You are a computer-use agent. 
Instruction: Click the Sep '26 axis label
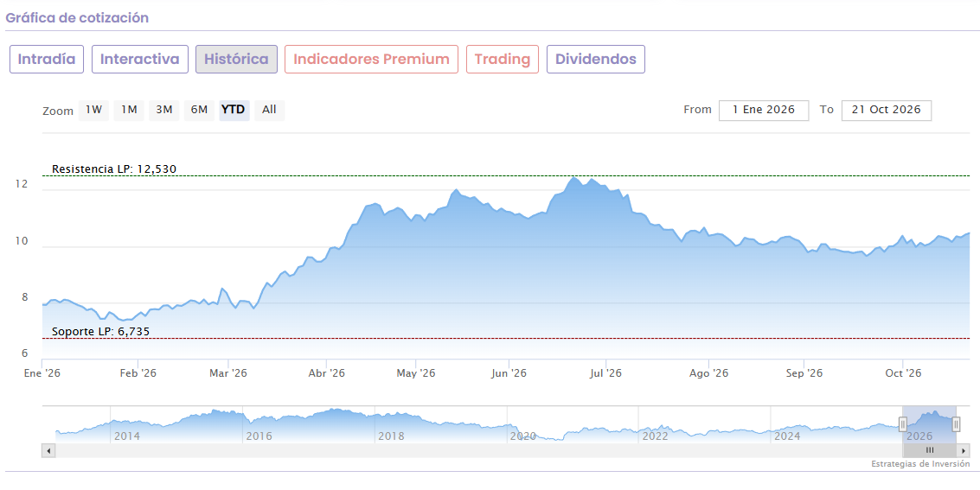tap(804, 373)
